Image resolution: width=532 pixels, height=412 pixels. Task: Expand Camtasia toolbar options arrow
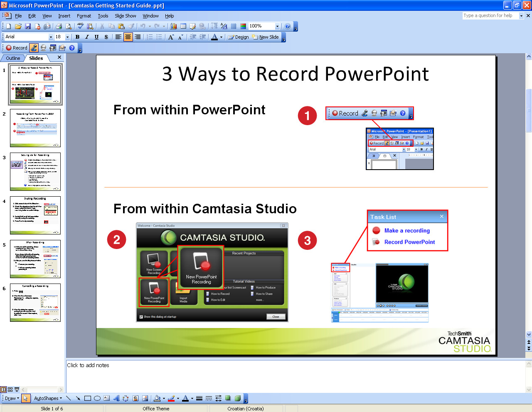pyautogui.click(x=80, y=49)
